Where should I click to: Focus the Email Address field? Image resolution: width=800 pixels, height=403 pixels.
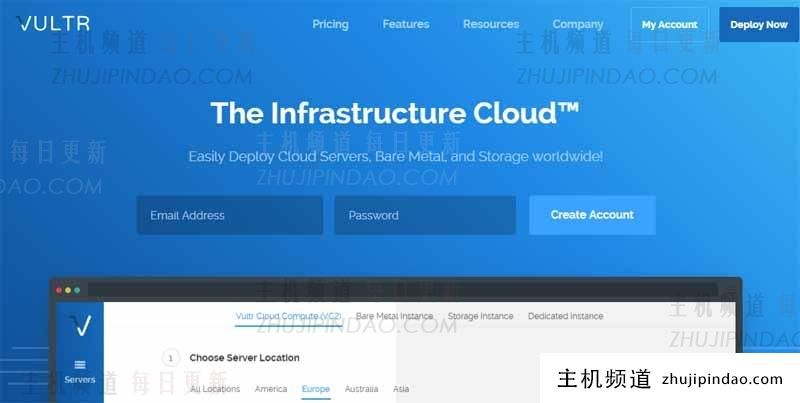tap(230, 215)
